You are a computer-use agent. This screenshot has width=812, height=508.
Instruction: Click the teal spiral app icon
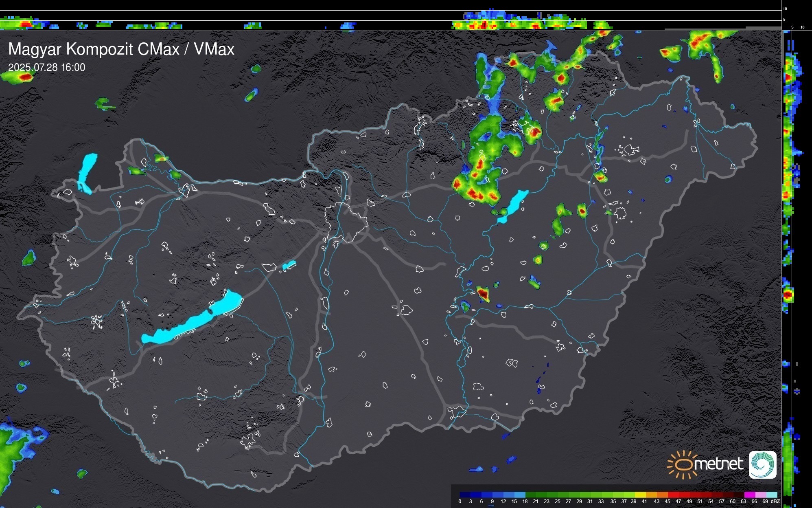(763, 464)
